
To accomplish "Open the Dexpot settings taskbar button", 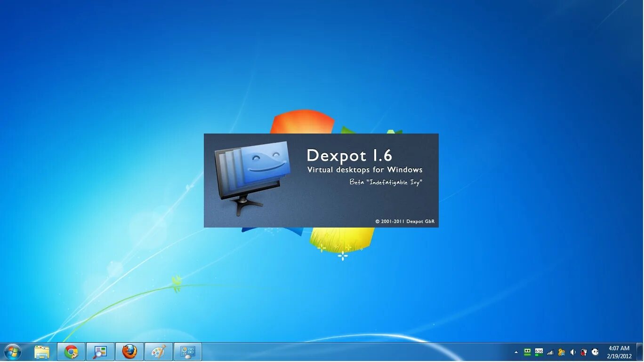I will tap(188, 352).
